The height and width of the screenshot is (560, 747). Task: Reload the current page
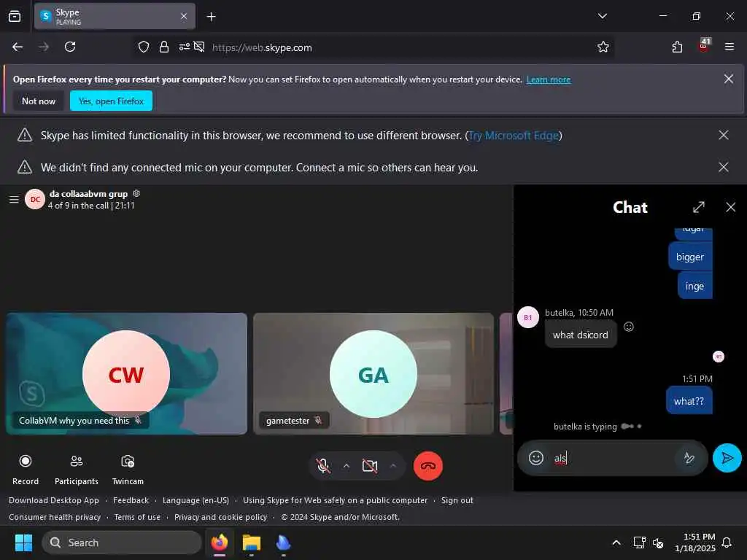[x=70, y=47]
